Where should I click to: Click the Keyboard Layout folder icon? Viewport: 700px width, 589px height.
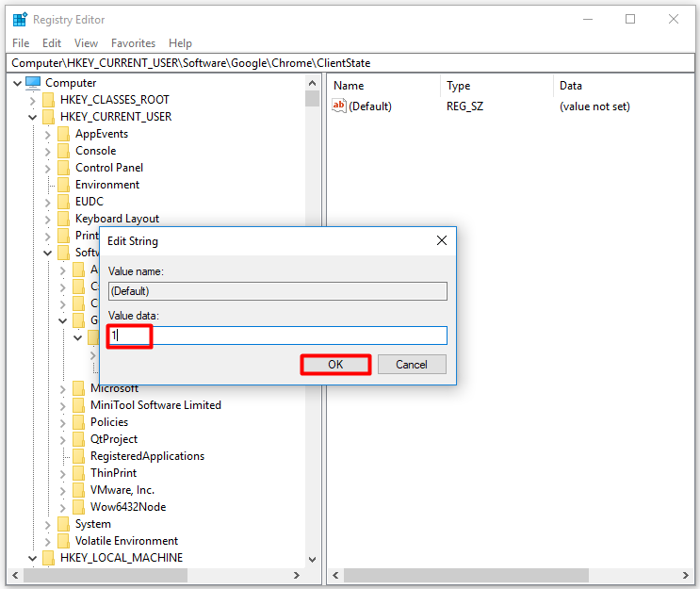[63, 219]
